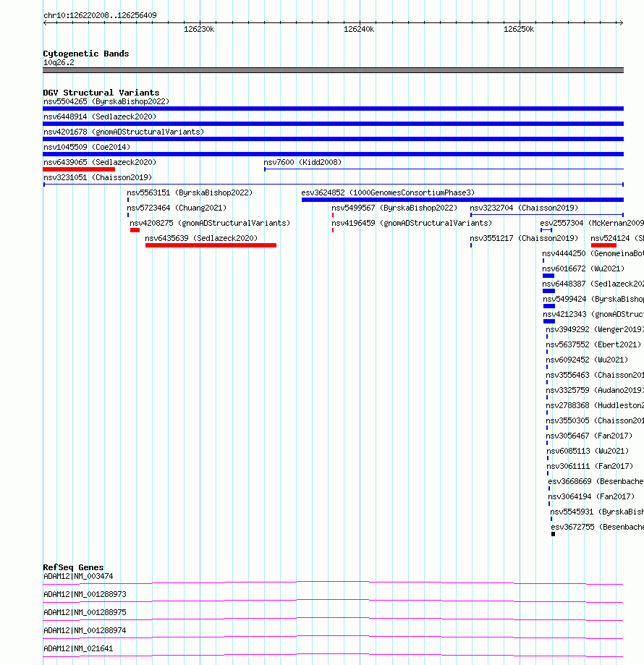The width and height of the screenshot is (644, 665).
Task: Open the nsv3556463 Chaisson label
Action: pyautogui.click(x=595, y=376)
